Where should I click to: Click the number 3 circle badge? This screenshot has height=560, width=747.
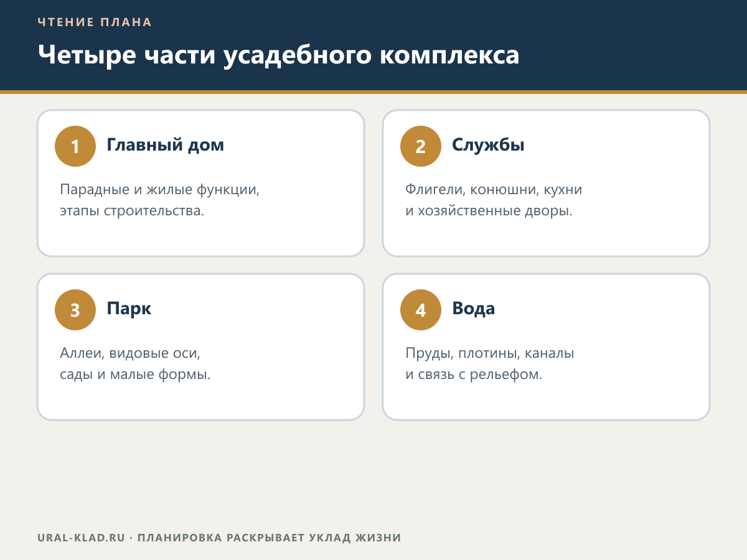pyautogui.click(x=75, y=310)
